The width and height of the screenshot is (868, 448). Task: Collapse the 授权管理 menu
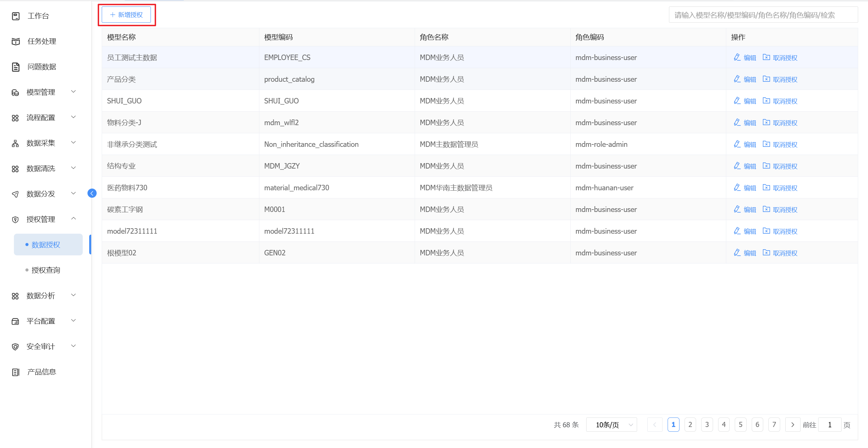point(73,219)
